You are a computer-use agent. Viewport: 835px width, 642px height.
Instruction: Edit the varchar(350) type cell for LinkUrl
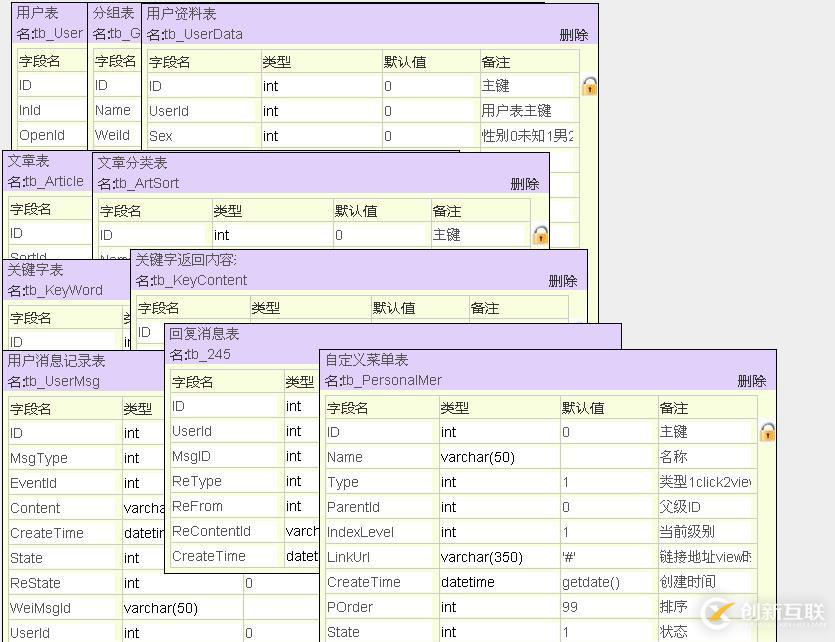tap(481, 557)
